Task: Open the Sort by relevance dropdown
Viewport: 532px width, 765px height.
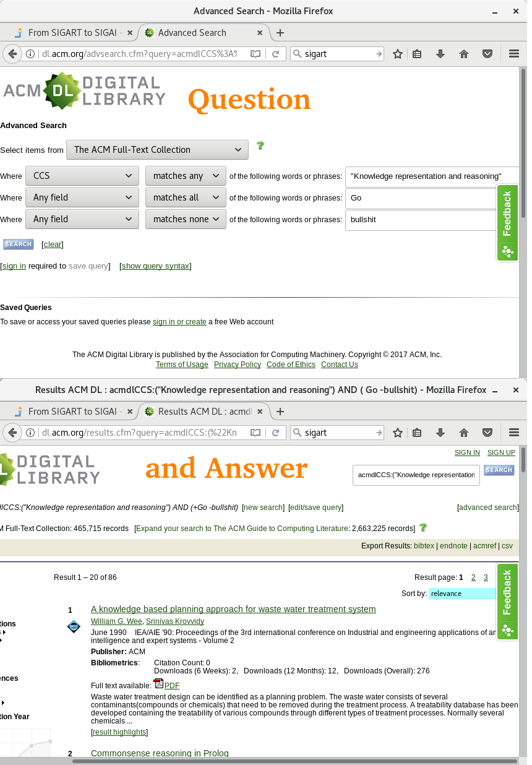Action: point(462,594)
